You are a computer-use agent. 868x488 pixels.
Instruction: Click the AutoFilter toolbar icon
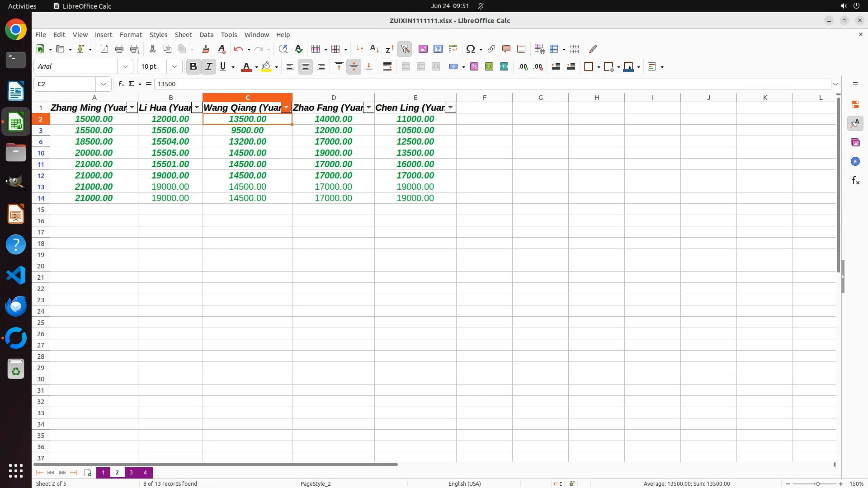coord(405,49)
